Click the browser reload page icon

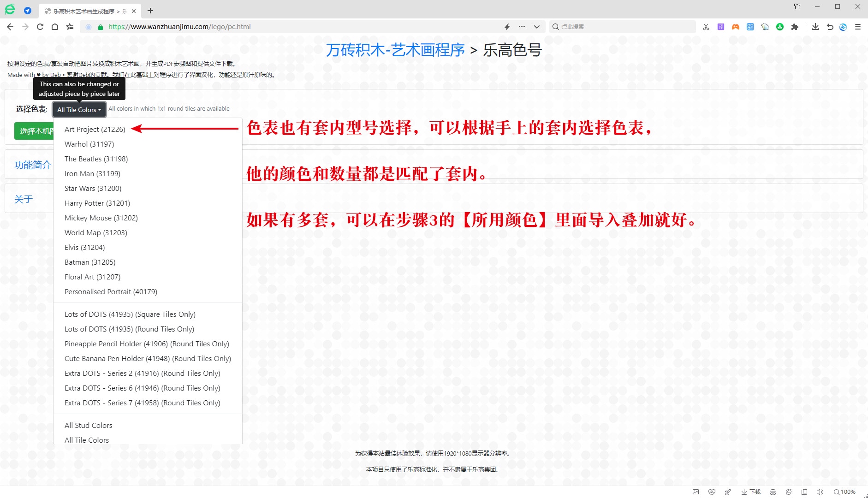click(x=40, y=27)
